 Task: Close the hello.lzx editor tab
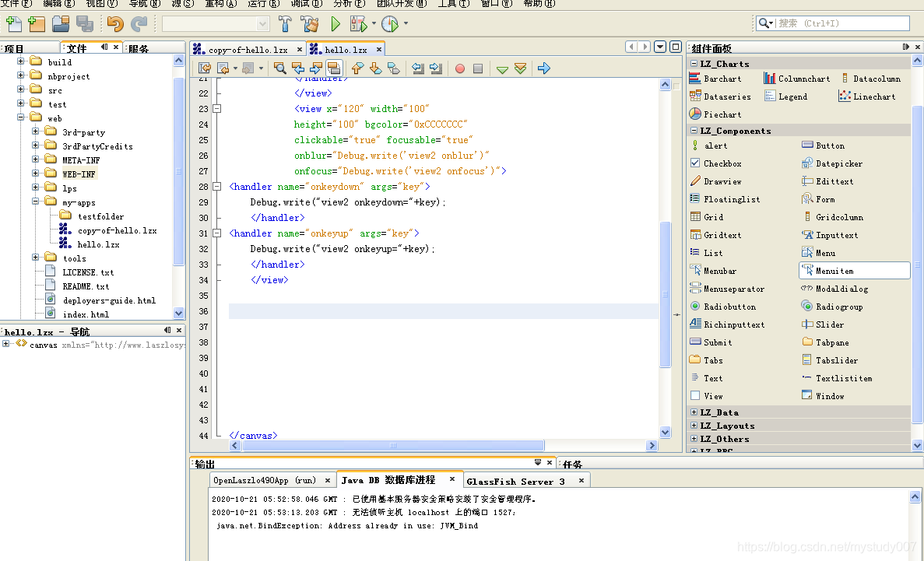tap(379, 50)
